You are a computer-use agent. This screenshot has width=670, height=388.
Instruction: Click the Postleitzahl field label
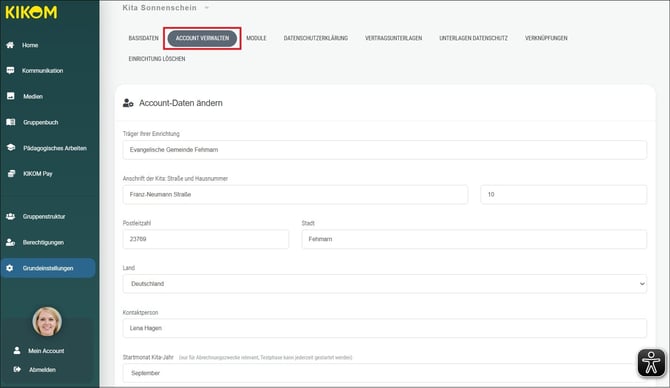[137, 223]
